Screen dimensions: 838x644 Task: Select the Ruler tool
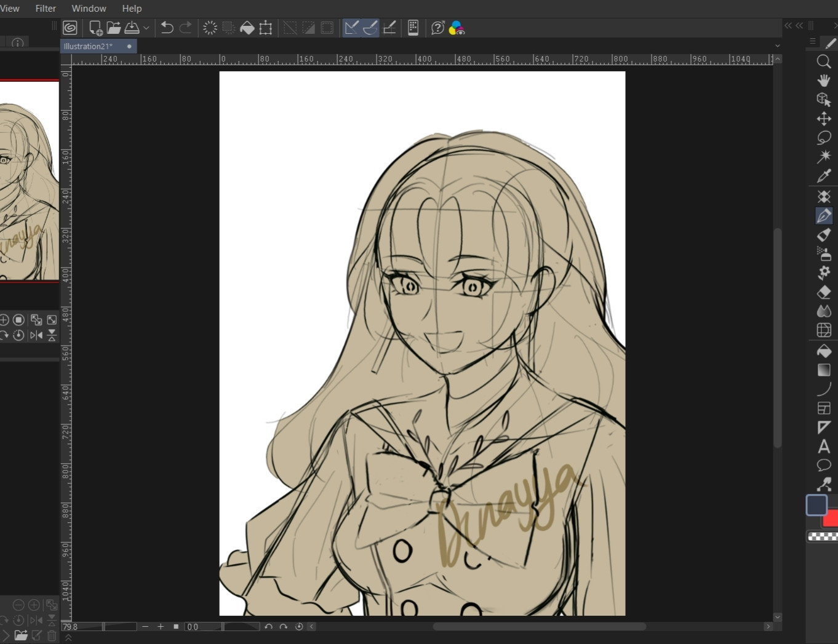pyautogui.click(x=824, y=427)
